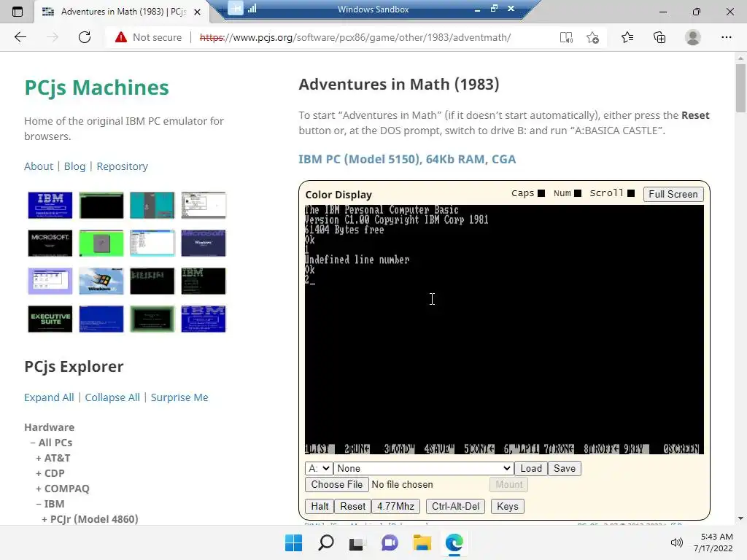Open the MICROSOFT black thumbnail
Viewport: 747px width, 560px height.
click(x=50, y=243)
